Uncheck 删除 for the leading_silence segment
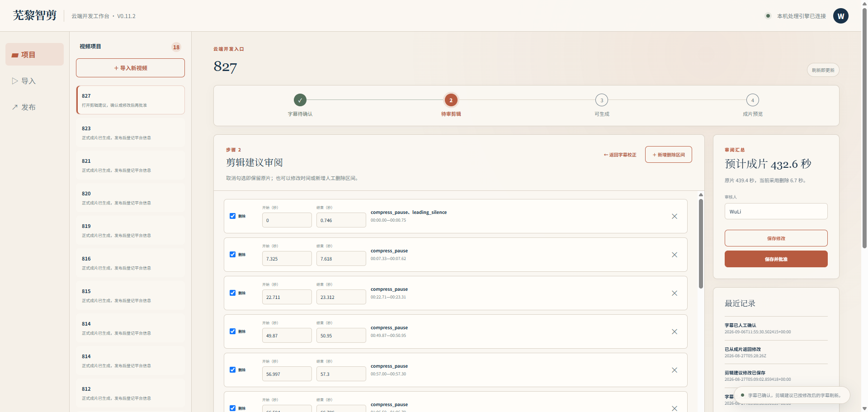The height and width of the screenshot is (412, 868). (232, 216)
